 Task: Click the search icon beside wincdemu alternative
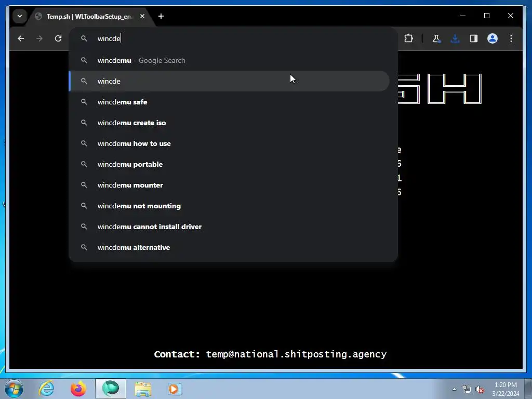tap(84, 247)
